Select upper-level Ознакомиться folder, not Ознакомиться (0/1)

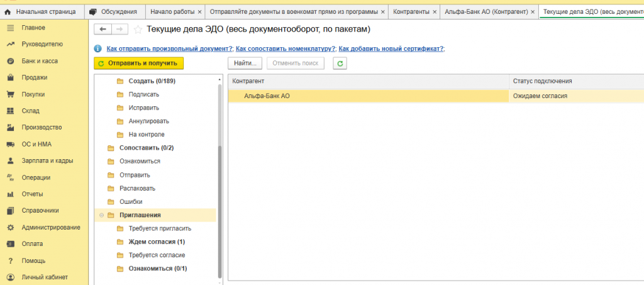[140, 162]
